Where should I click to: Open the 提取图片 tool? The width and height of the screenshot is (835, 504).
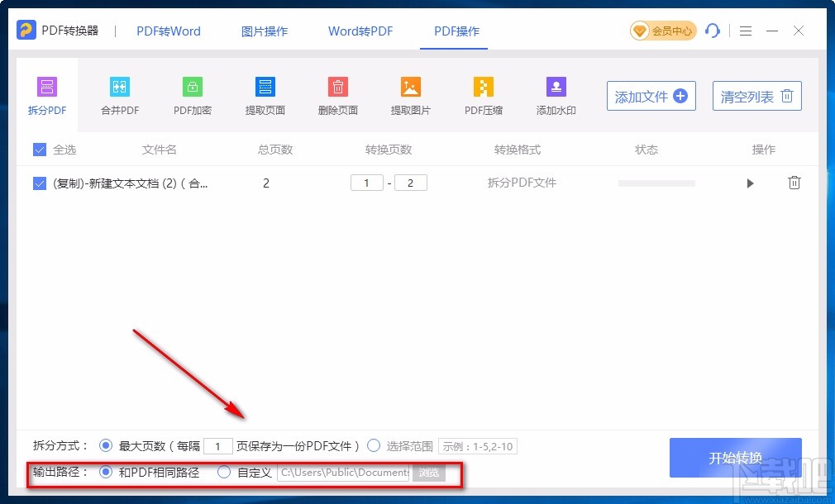click(410, 93)
